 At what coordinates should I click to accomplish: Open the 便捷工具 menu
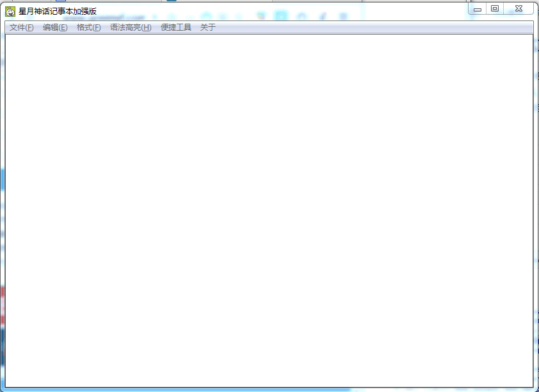(176, 27)
